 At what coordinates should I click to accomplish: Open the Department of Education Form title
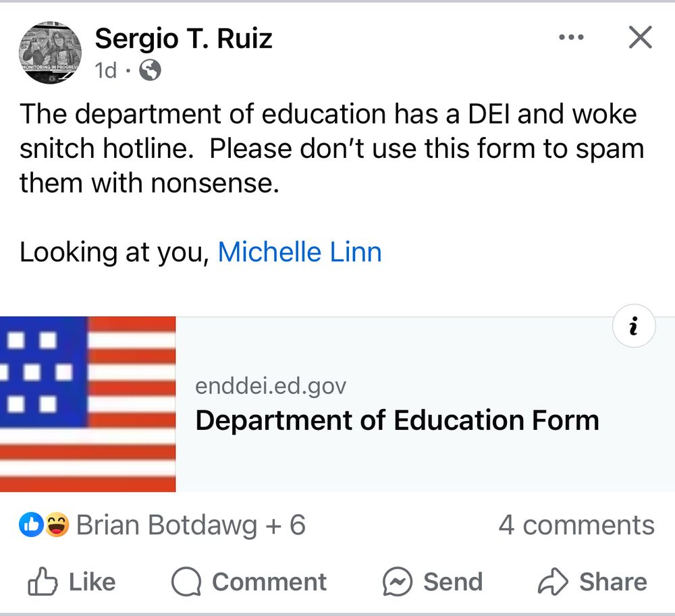coord(397,420)
